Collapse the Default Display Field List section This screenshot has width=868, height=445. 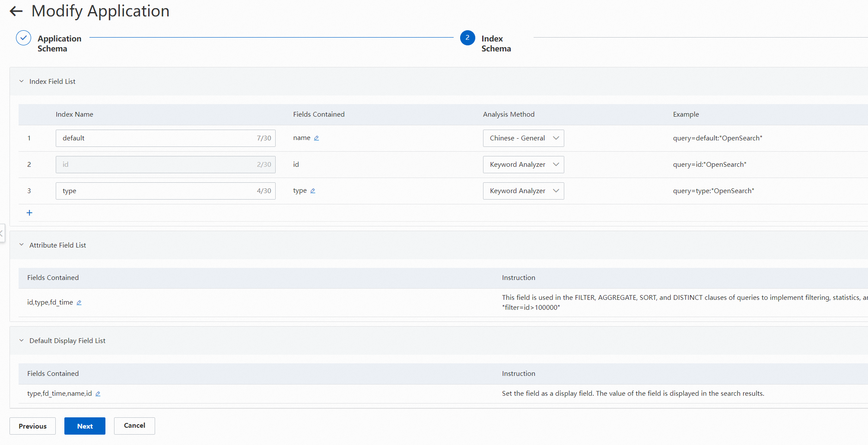pyautogui.click(x=22, y=340)
